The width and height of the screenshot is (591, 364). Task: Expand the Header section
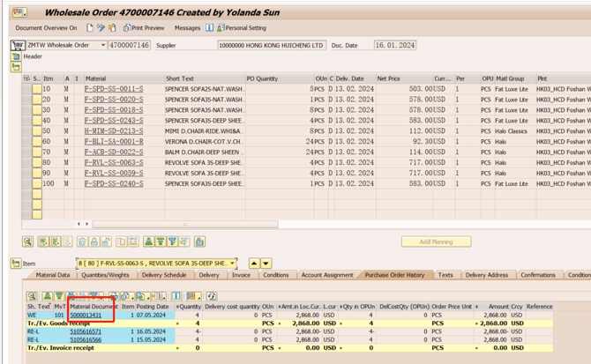click(x=16, y=56)
